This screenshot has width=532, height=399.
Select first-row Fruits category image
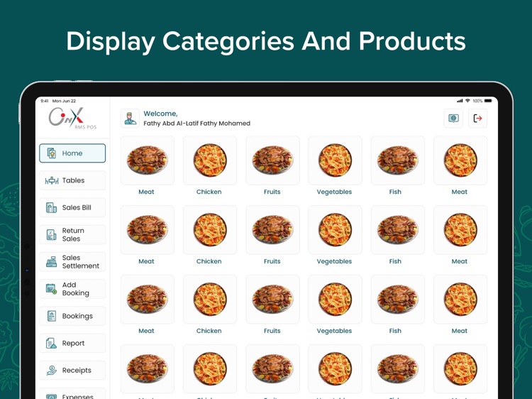click(272, 160)
